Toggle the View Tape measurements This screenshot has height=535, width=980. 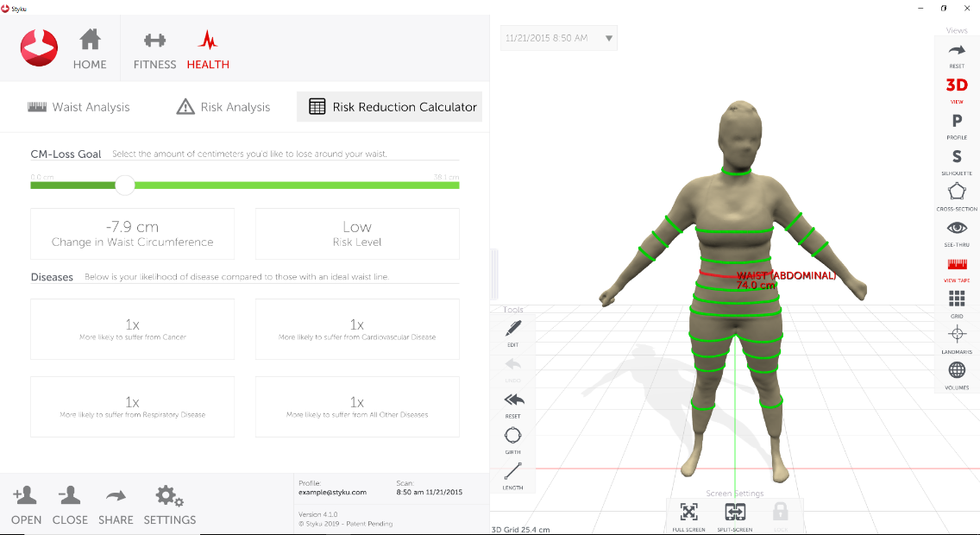[x=957, y=267]
